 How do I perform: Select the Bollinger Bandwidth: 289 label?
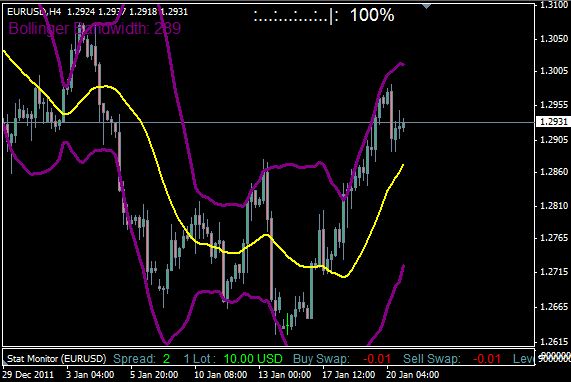pyautogui.click(x=94, y=28)
